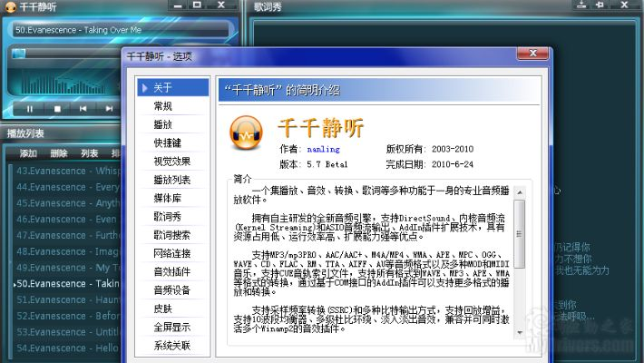Skip to the next track
This screenshot has height=363, width=644.
[x=108, y=108]
